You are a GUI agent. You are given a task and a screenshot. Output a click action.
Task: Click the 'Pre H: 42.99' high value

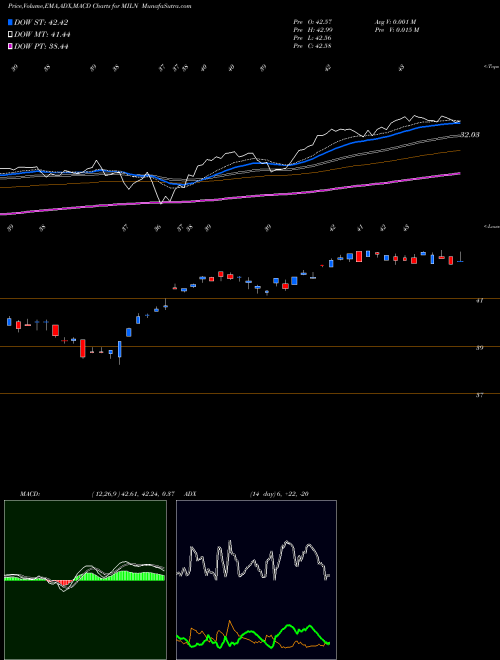pos(313,30)
